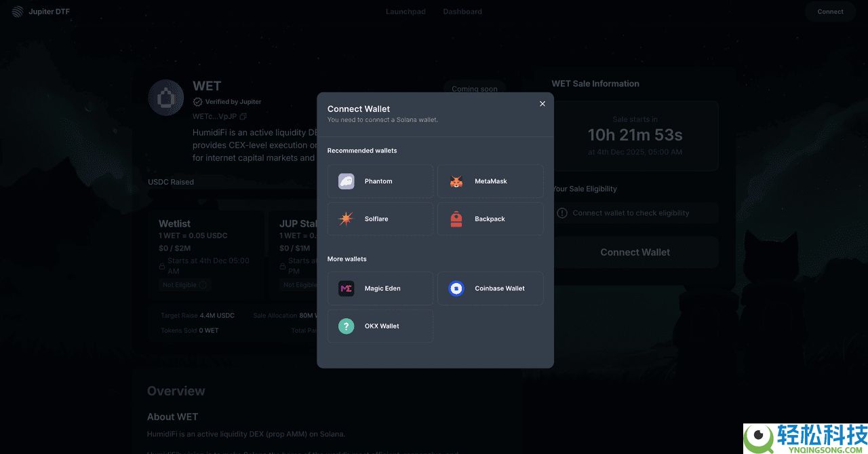This screenshot has height=454, width=868.
Task: Click the Verified by Jupiter badge
Action: 227,102
